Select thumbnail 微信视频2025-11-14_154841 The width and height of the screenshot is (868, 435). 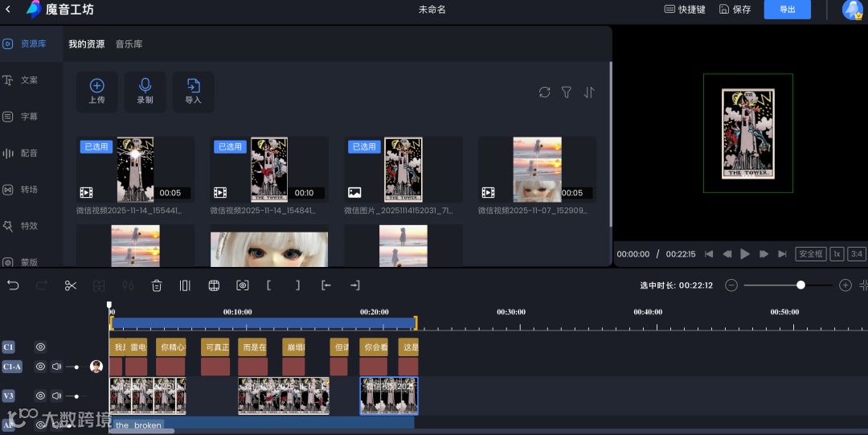click(x=269, y=170)
